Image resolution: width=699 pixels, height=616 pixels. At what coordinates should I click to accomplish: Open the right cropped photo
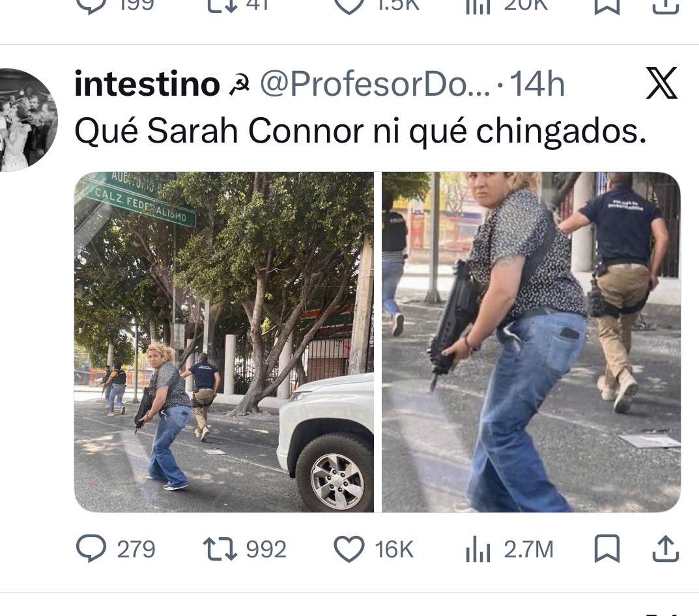tap(531, 342)
